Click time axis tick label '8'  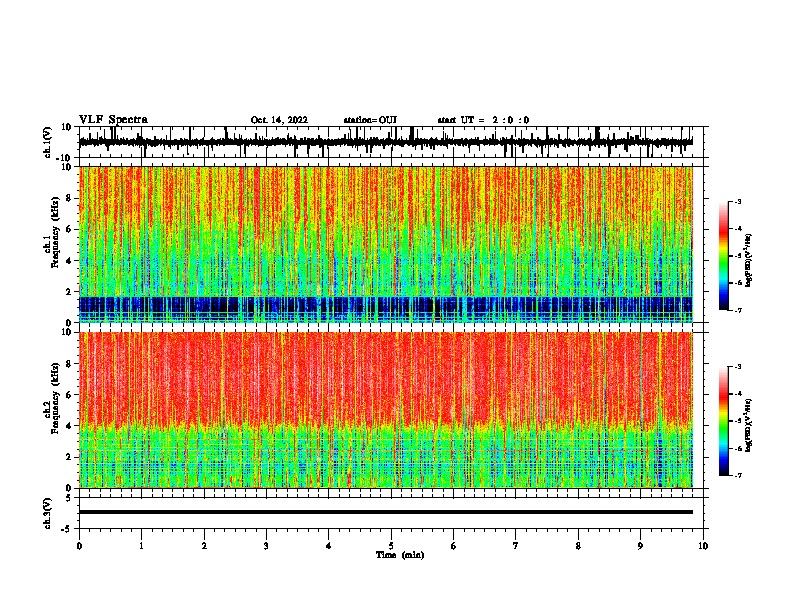pos(578,546)
